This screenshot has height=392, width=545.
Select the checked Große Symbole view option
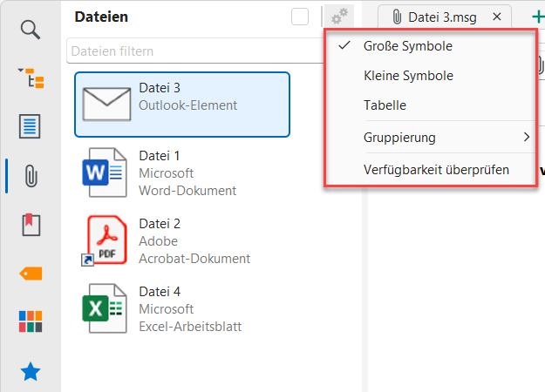[x=408, y=45]
